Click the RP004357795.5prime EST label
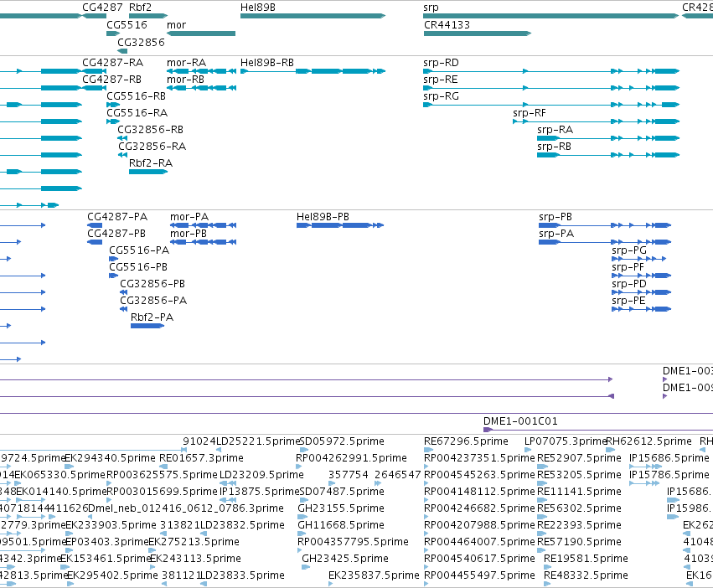The width and height of the screenshot is (713, 588). point(354,542)
